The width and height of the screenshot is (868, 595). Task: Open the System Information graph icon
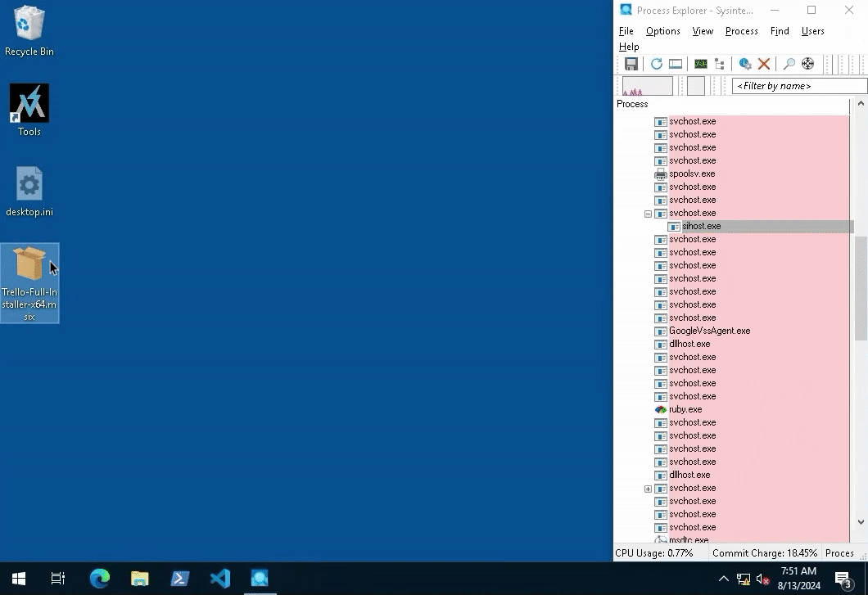click(x=701, y=64)
